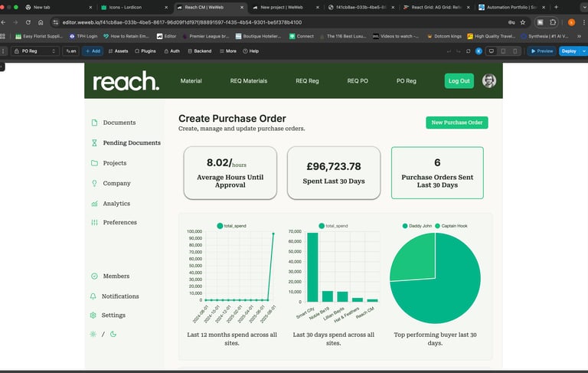Show more bookmarks with the chevron
This screenshot has width=588, height=373.
pos(579,37)
